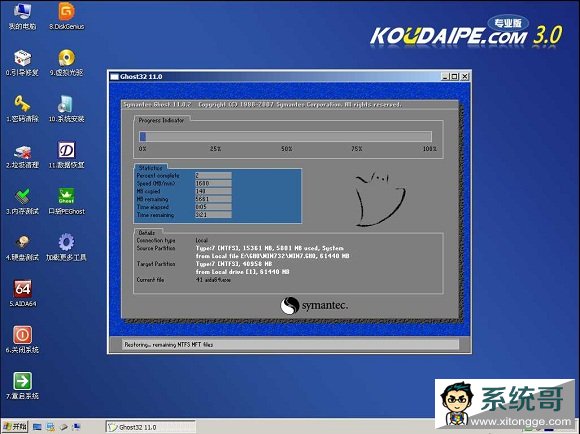The image size is (580, 434).
Task: Open the 开始 start menu
Action: 15,427
